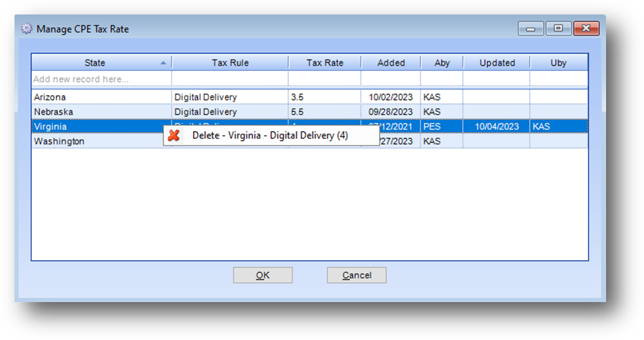Click the 5.5 tax rate cell
The height and width of the screenshot is (340, 644).
pos(325,112)
